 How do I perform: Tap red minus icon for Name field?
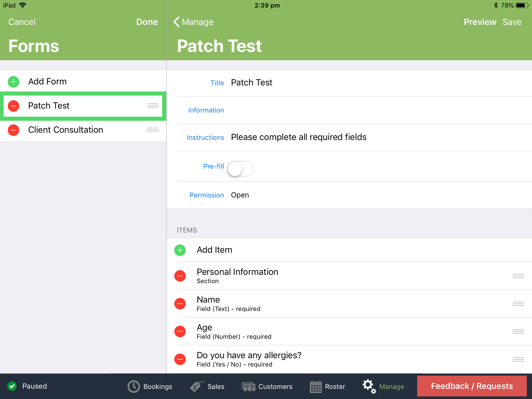(x=180, y=304)
